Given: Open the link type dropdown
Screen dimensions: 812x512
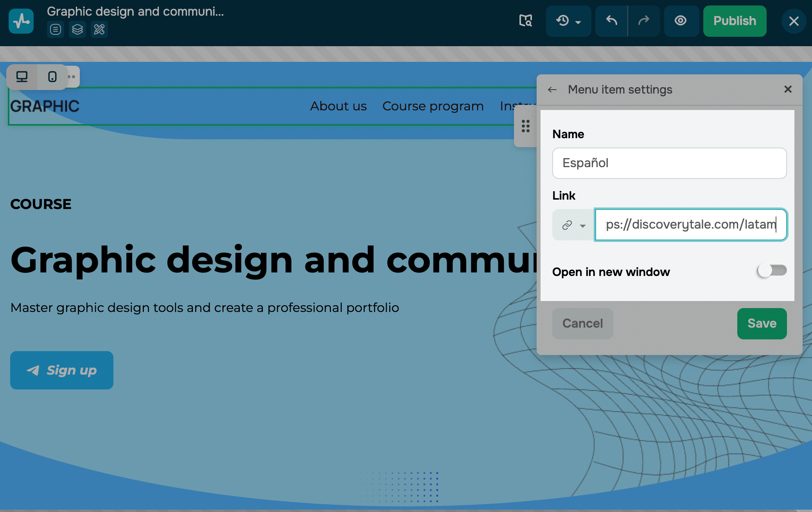Looking at the screenshot, I should click(x=573, y=225).
